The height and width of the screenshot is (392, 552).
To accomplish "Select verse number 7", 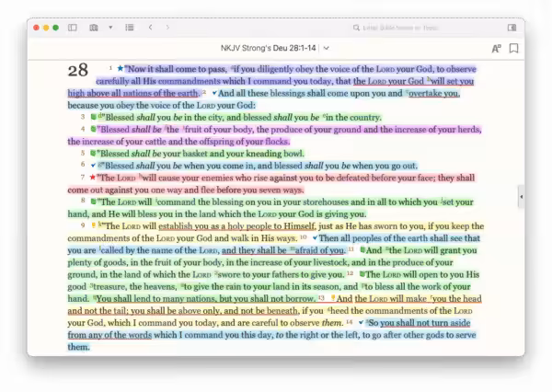I will (83, 177).
